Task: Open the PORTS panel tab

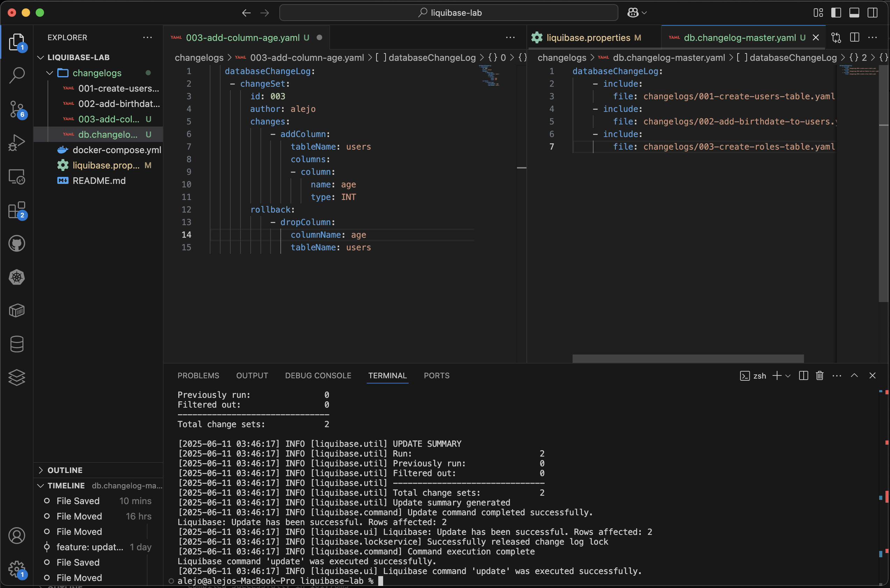Action: tap(436, 375)
